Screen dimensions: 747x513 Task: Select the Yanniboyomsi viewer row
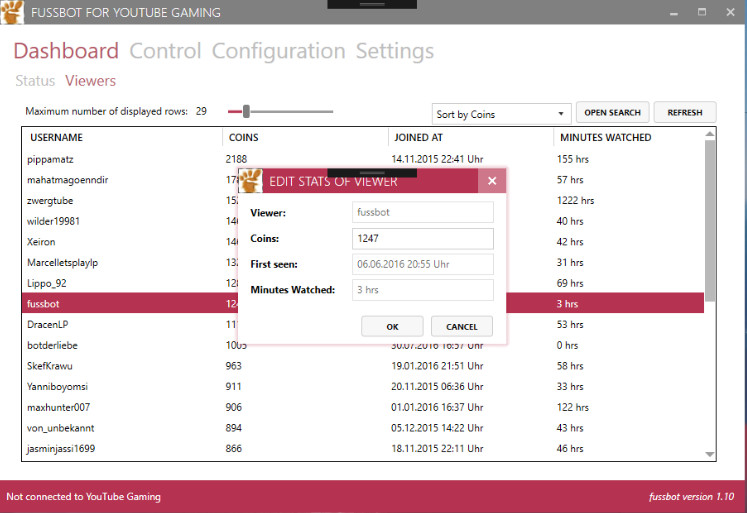(x=363, y=386)
